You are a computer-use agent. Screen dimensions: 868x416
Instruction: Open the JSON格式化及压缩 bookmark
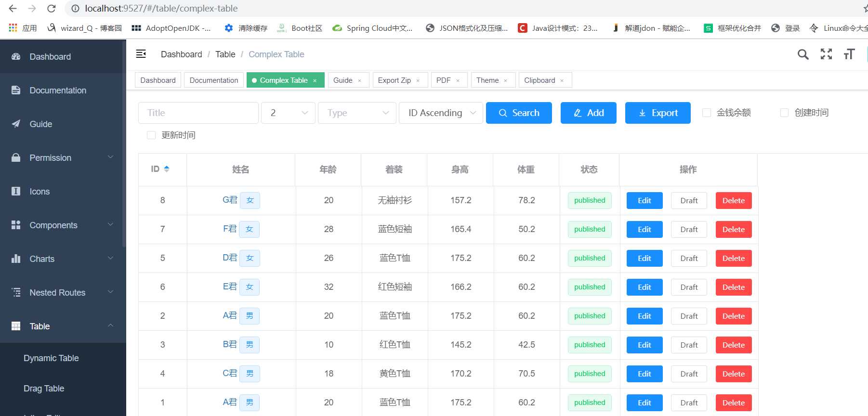[x=467, y=28]
